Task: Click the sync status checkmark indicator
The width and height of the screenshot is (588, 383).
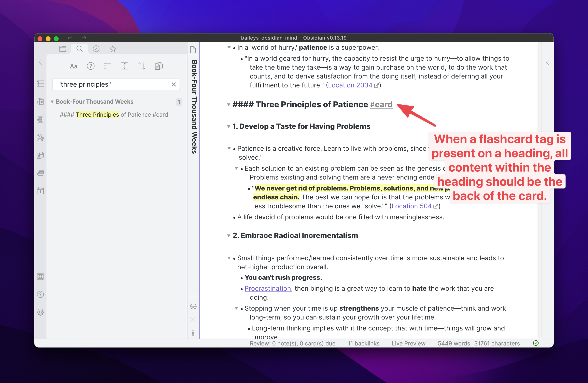Action: pyautogui.click(x=536, y=343)
